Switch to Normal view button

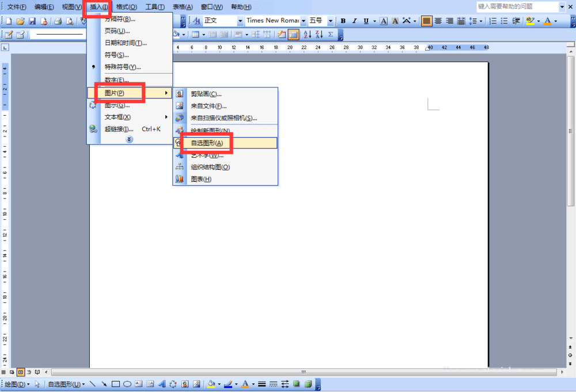3,372
